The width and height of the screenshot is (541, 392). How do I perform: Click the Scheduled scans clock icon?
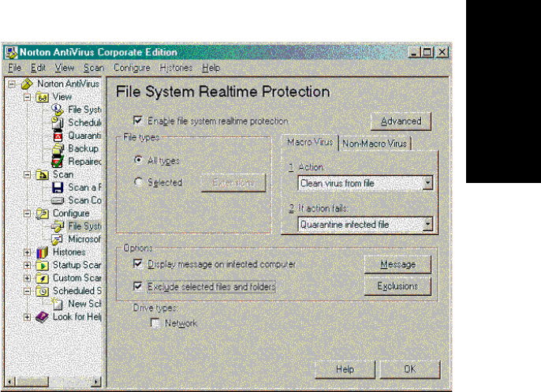tap(58, 122)
